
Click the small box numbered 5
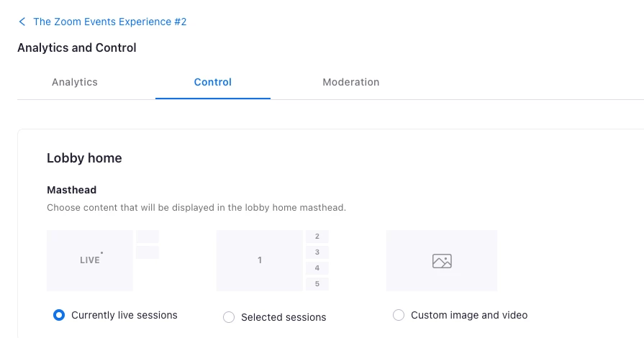[x=317, y=284]
